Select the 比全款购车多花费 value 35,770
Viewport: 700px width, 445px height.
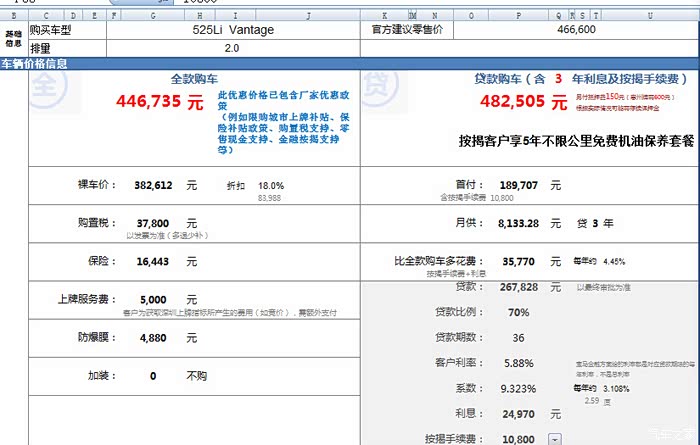pos(518,262)
